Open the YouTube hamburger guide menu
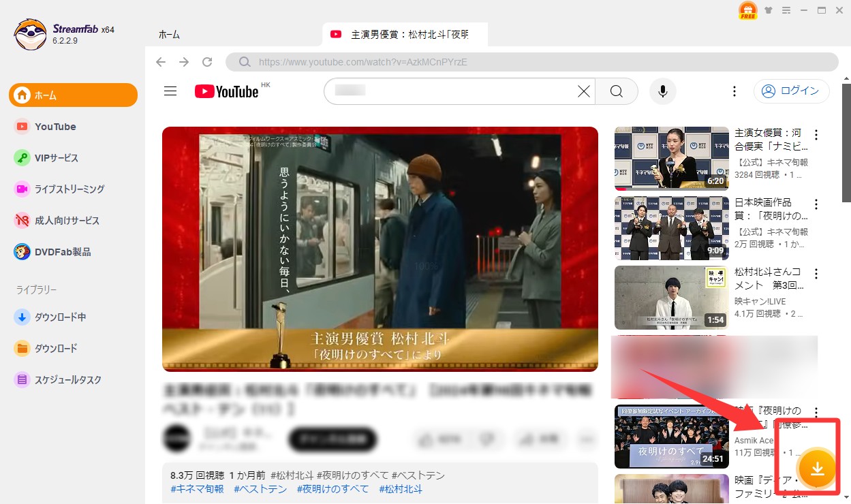The height and width of the screenshot is (504, 851). coord(170,91)
